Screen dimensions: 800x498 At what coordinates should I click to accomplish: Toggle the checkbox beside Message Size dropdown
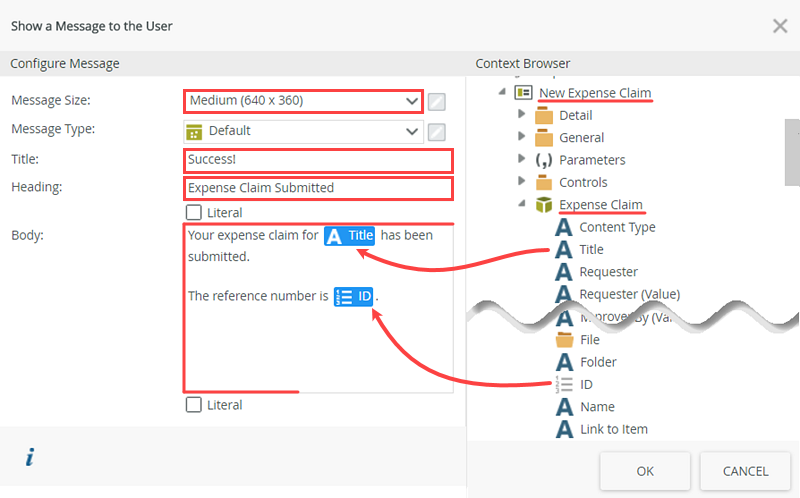point(437,101)
